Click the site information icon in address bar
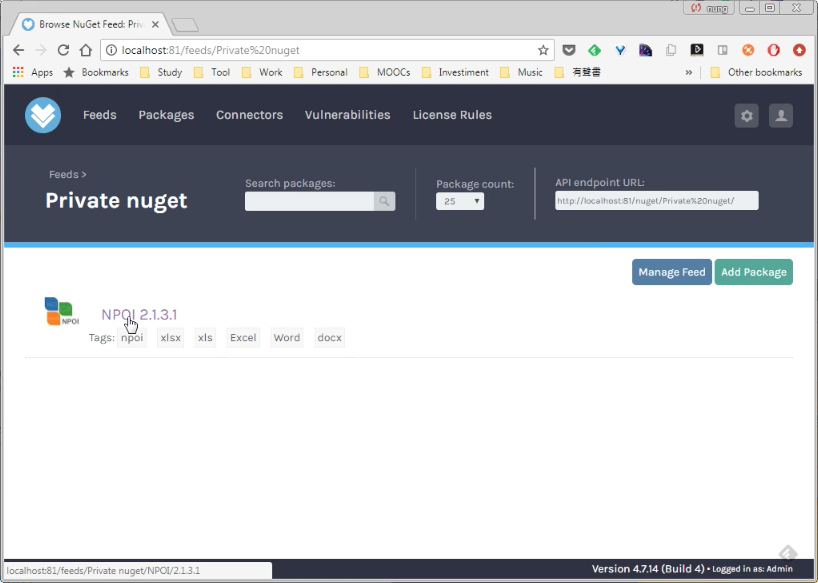Viewport: 818px width, 583px height. point(111,50)
